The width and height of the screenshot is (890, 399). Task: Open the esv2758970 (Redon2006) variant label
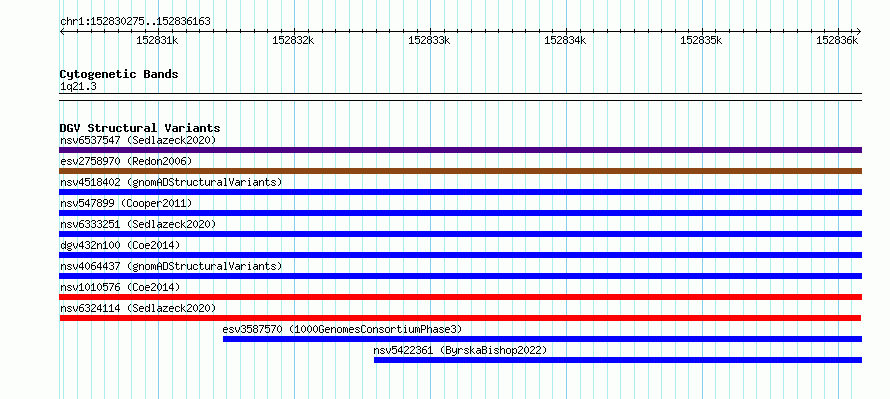pyautogui.click(x=126, y=161)
